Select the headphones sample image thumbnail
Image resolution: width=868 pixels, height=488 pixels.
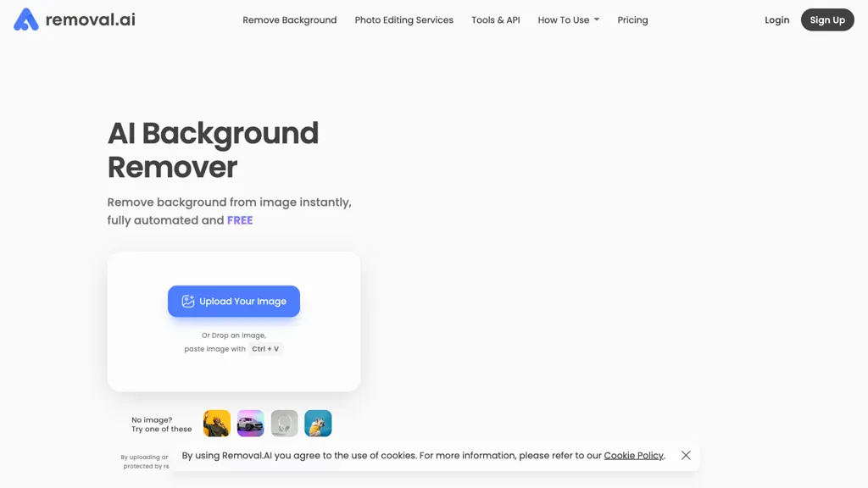(x=285, y=424)
